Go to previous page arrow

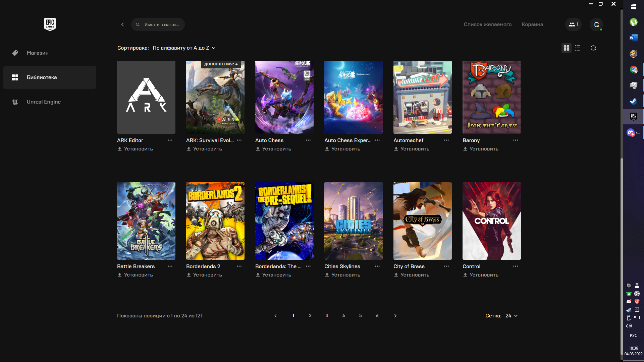pos(276,316)
